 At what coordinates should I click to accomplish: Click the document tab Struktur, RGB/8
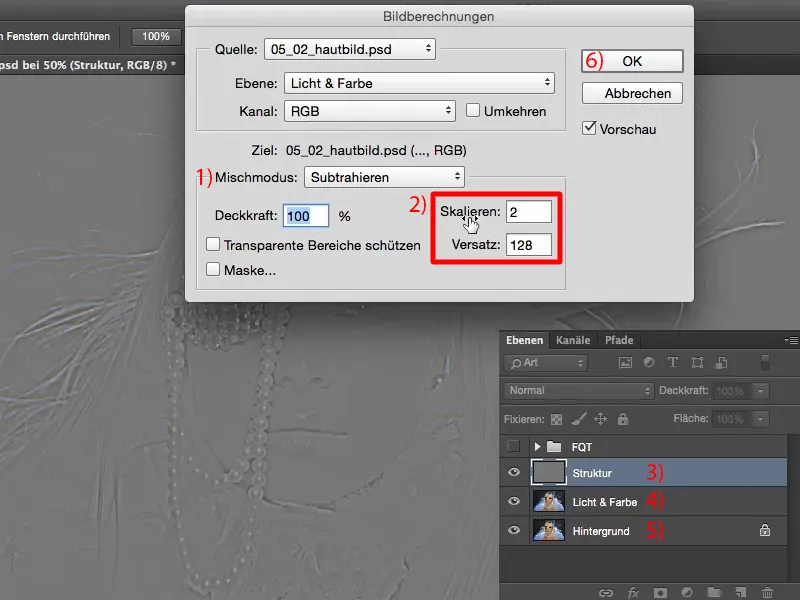point(88,65)
